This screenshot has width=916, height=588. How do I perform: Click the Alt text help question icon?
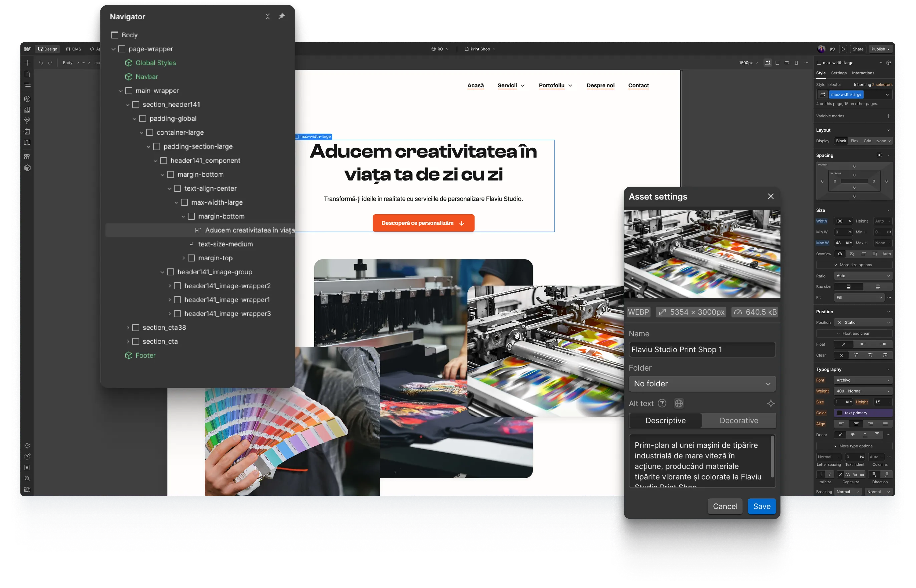(x=662, y=403)
